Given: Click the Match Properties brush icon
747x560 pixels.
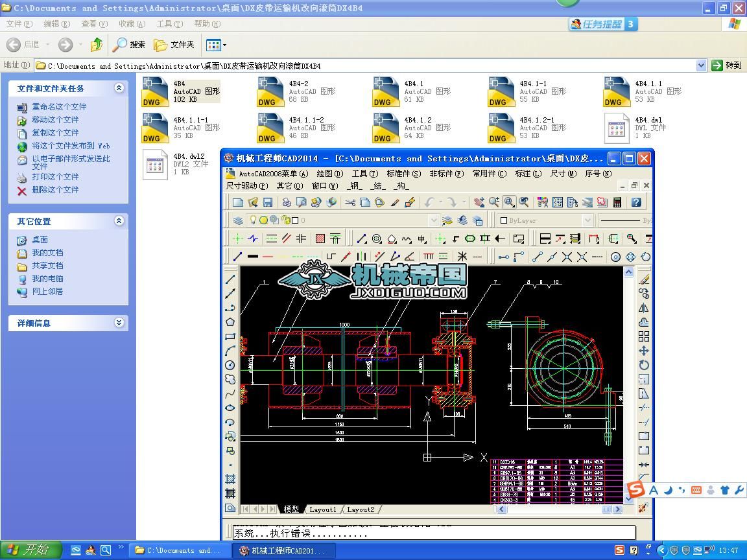Looking at the screenshot, I should tap(395, 202).
